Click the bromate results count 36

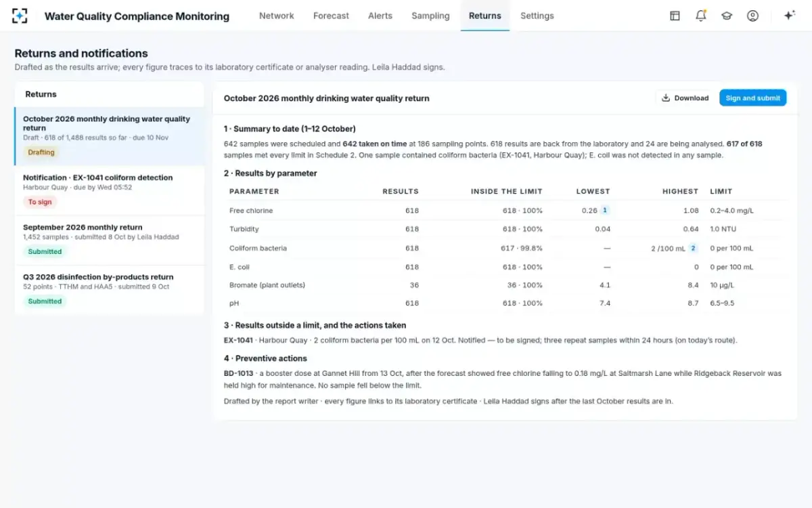coord(414,285)
